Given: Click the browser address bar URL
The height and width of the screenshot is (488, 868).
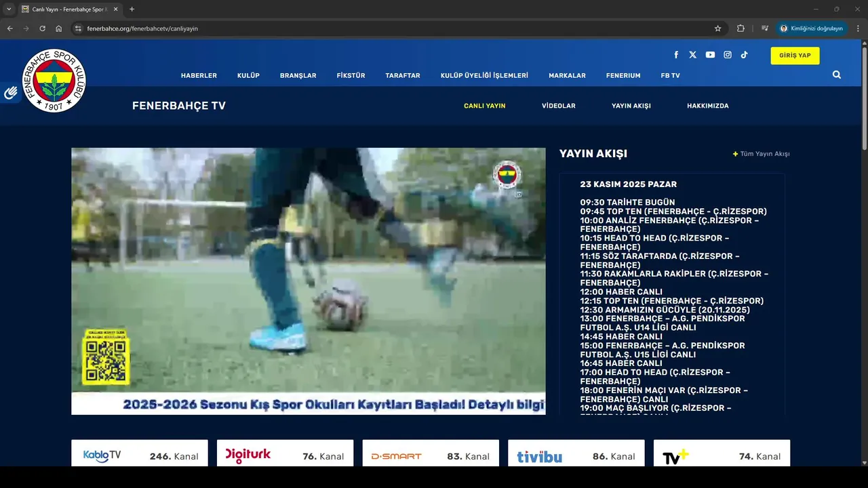Looking at the screenshot, I should click(142, 28).
